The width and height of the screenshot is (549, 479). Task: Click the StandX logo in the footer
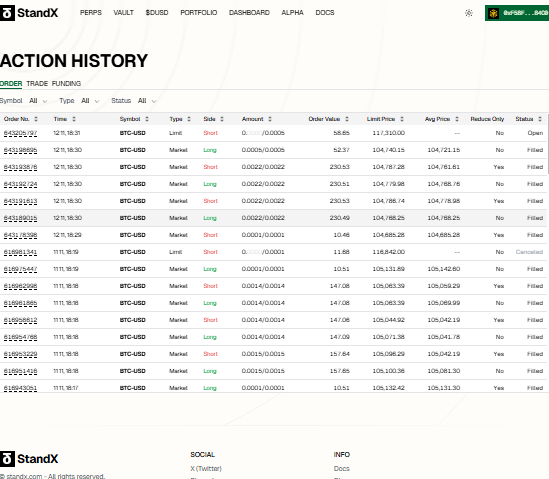(29, 459)
